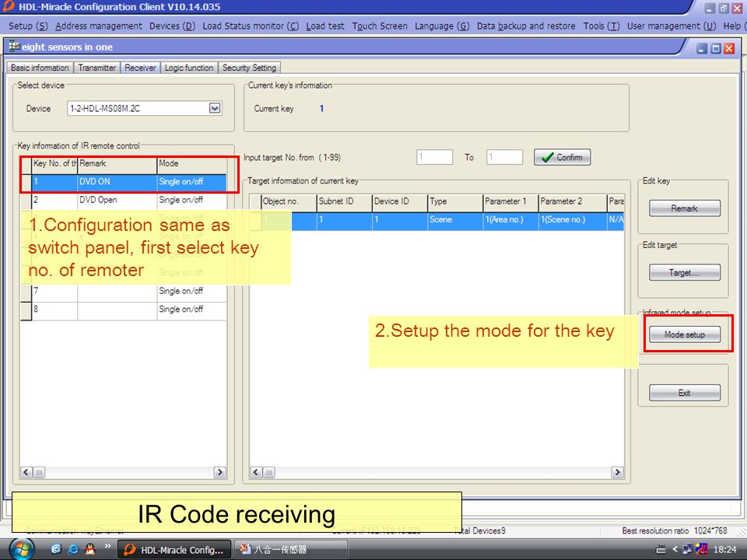
Task: Switch to Logic function tab
Action: (189, 68)
